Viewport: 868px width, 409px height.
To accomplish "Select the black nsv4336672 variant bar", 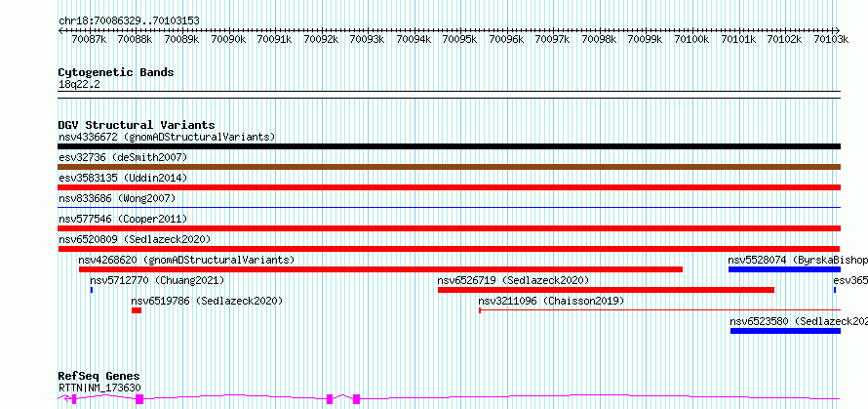I will [x=449, y=146].
